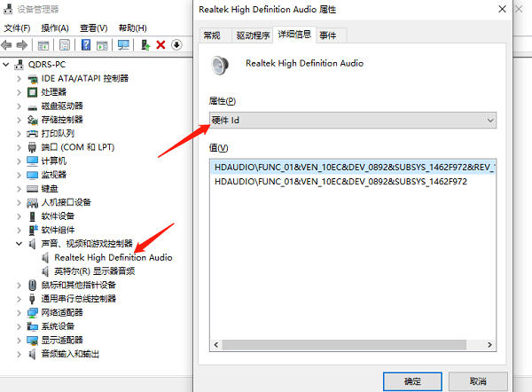Close the Realtek properties dialog
The image size is (532, 392).
click(x=502, y=9)
